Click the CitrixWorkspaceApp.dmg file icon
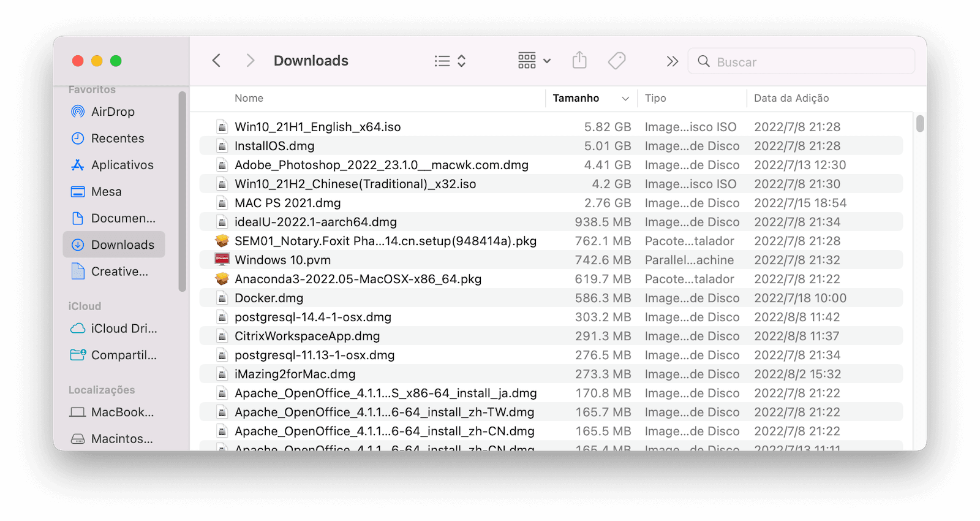The image size is (980, 521). 222,336
